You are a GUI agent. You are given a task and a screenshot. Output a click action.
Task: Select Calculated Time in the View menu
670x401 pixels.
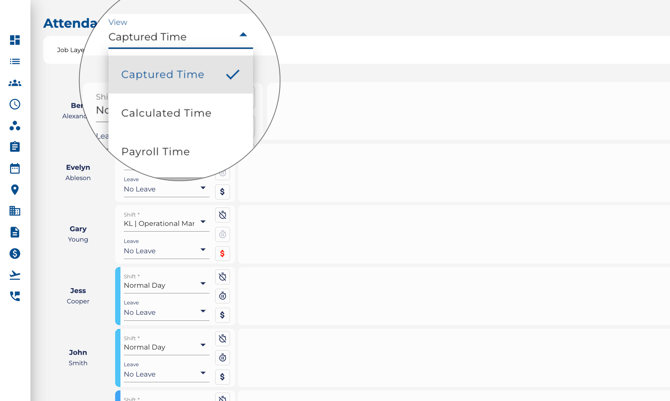click(x=180, y=113)
